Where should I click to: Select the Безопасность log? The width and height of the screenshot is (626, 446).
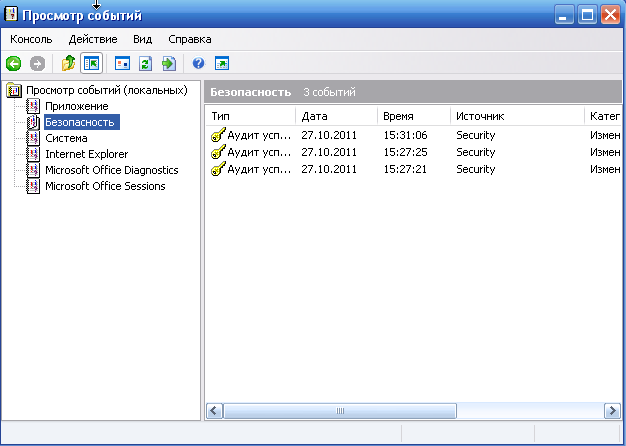coord(82,122)
